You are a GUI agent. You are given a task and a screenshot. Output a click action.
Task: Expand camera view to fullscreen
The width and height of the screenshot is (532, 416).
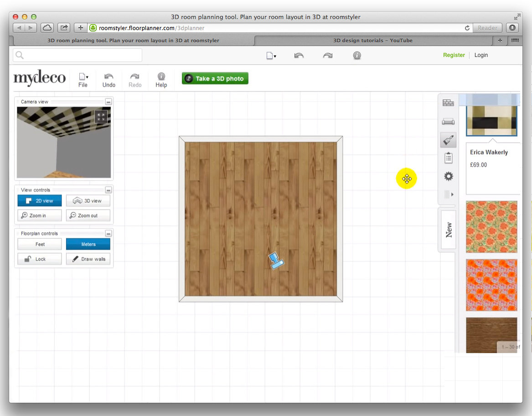(x=101, y=117)
